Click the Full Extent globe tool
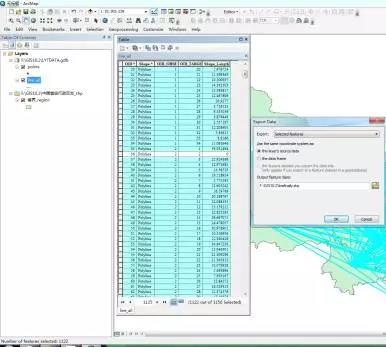386x361 pixels. 33,21
